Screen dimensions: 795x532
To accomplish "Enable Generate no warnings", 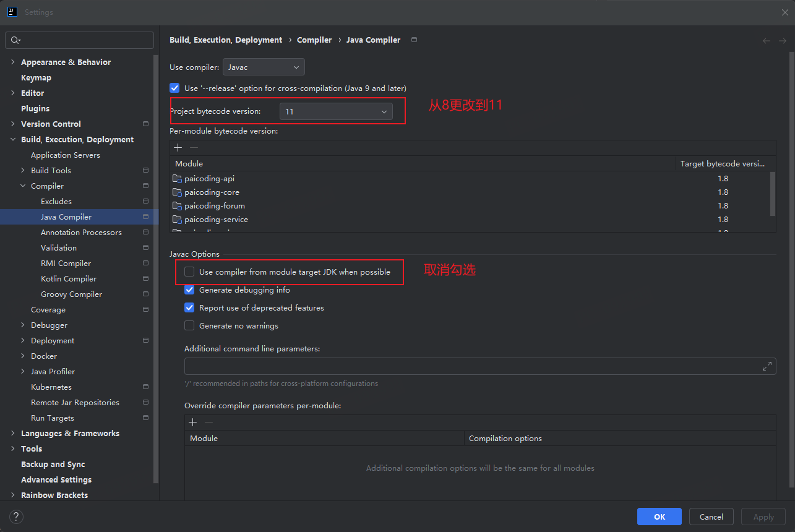I will point(189,325).
